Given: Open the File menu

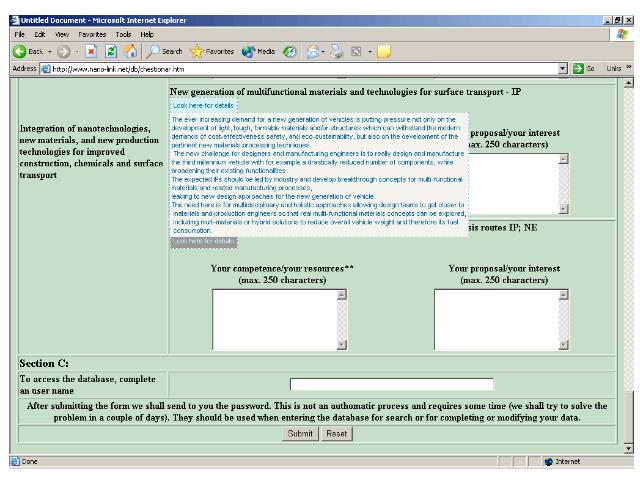Looking at the screenshot, I should [x=20, y=35].
